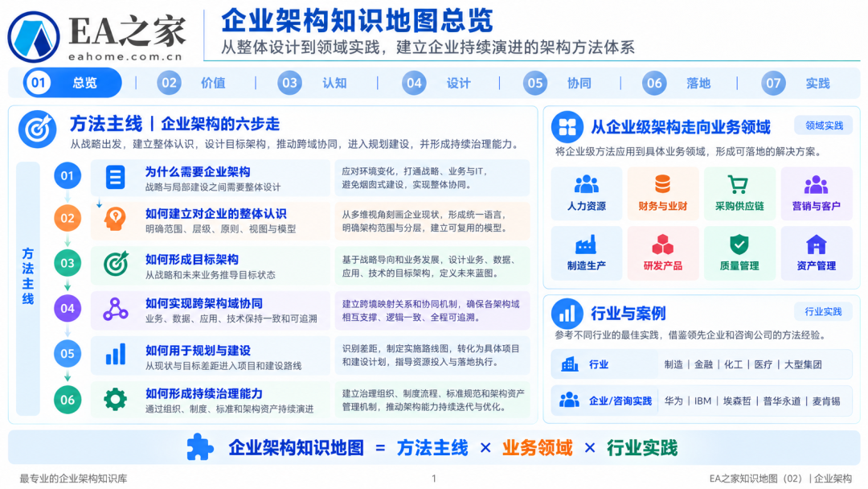The height and width of the screenshot is (489, 868).
Task: Click the EA之家 logo emblem
Action: pyautogui.click(x=33, y=36)
